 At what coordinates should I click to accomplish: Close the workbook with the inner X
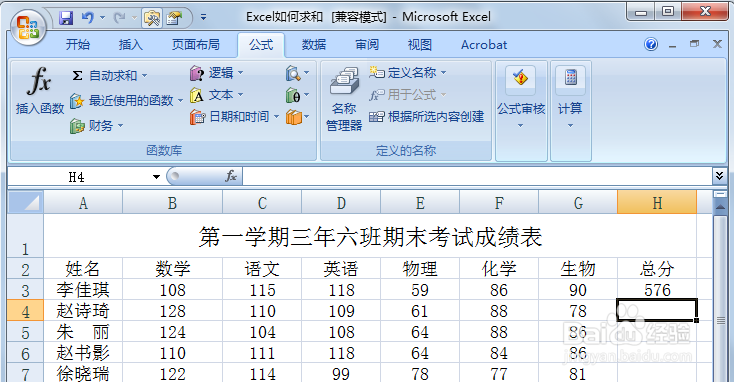click(717, 44)
